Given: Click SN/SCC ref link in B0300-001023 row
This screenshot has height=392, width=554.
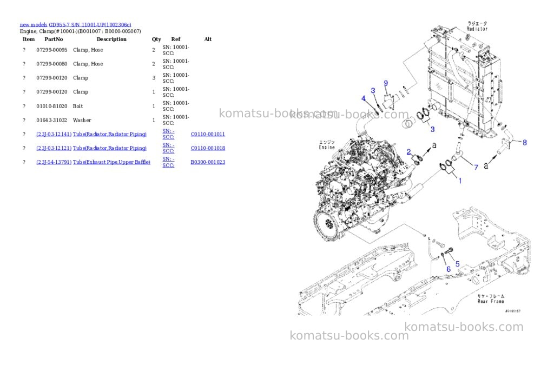Looking at the screenshot, I should 168,162.
